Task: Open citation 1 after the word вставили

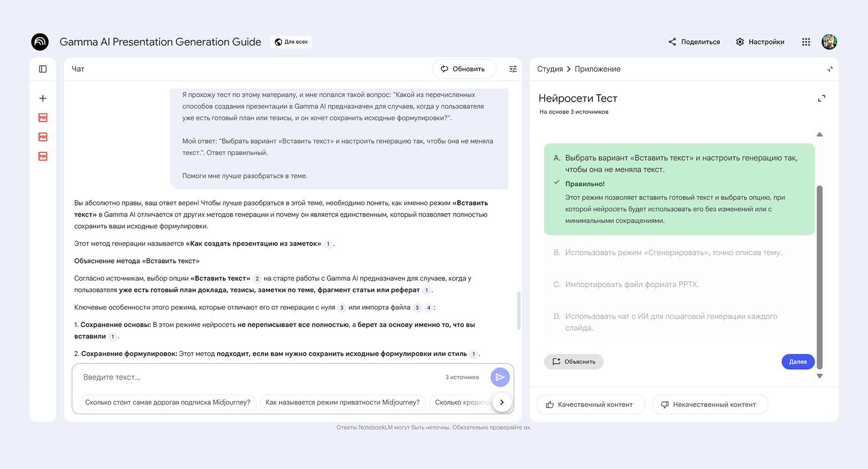Action: click(x=113, y=337)
